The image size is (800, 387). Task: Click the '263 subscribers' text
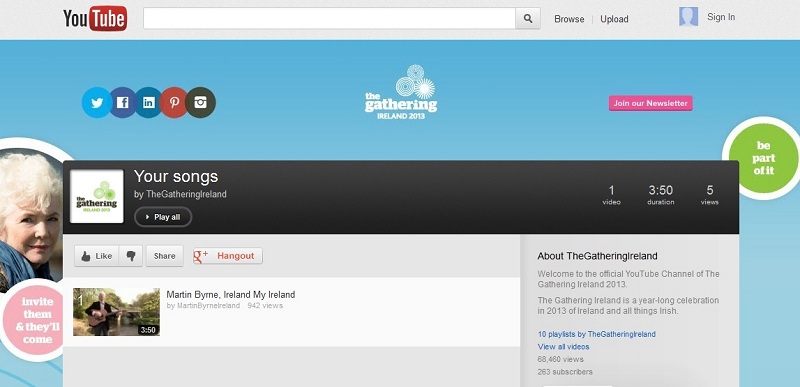(x=565, y=372)
